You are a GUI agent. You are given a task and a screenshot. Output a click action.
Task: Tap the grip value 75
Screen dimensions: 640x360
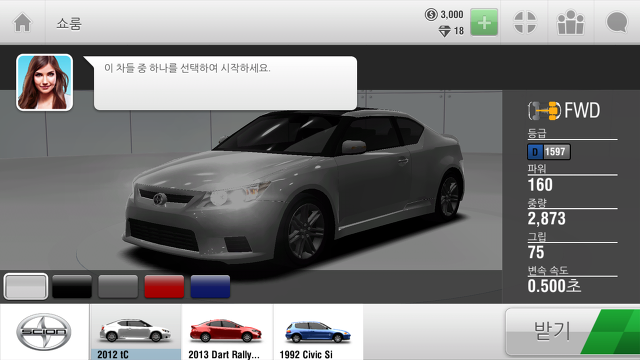536,252
